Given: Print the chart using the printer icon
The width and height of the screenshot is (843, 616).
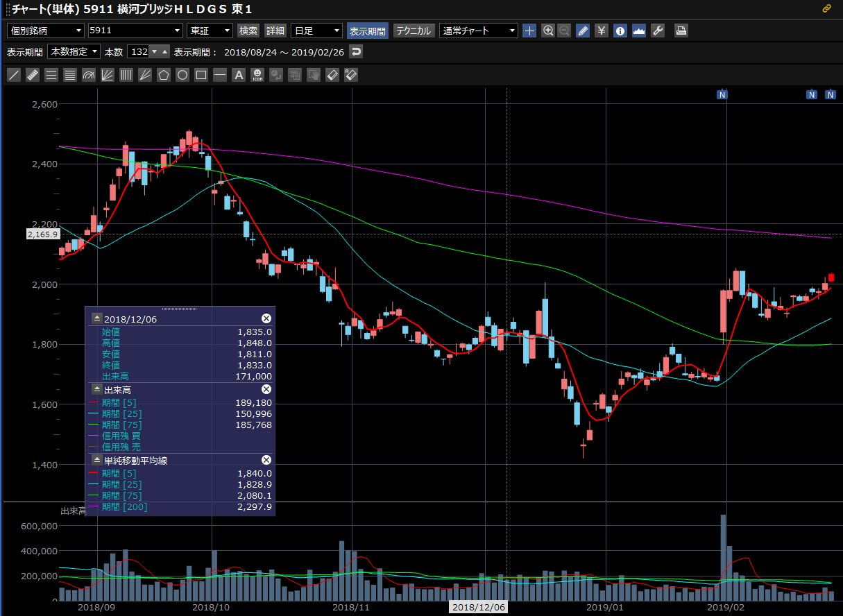Looking at the screenshot, I should click(x=681, y=31).
